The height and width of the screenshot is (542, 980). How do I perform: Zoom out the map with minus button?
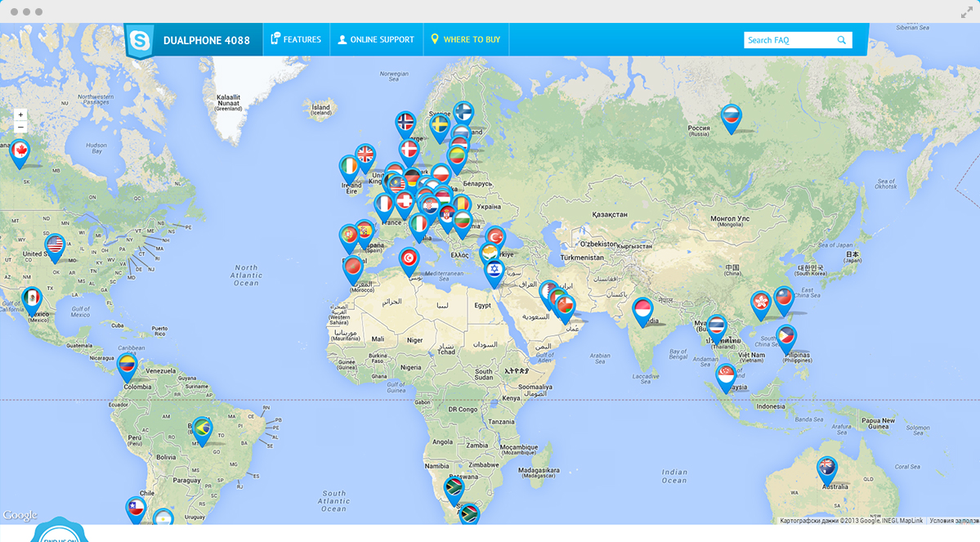tap(20, 128)
